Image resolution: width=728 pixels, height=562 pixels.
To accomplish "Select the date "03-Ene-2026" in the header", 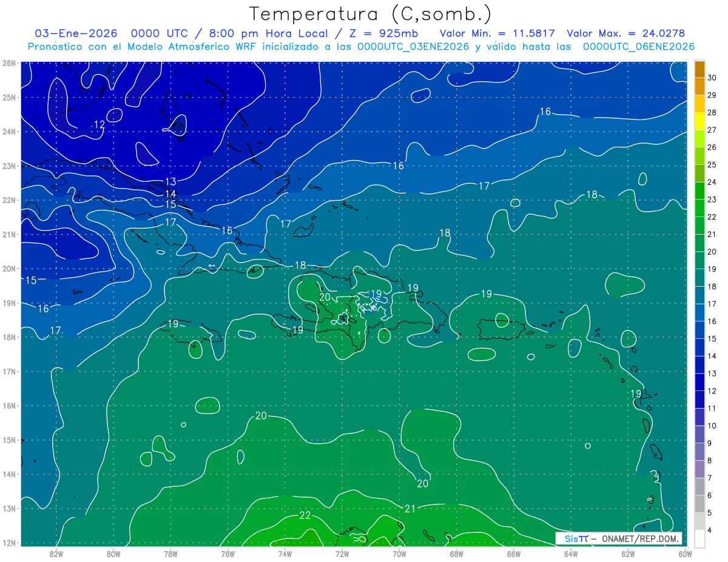I will (x=76, y=33).
